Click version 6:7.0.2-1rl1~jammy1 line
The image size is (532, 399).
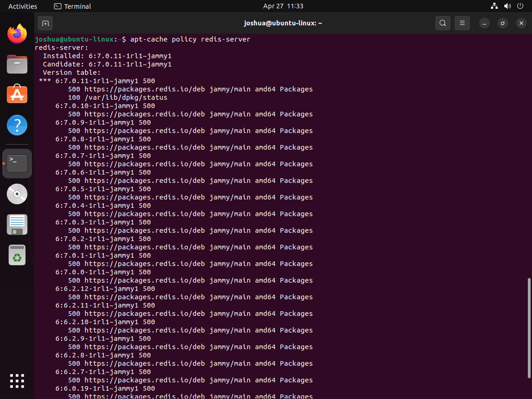pos(103,239)
